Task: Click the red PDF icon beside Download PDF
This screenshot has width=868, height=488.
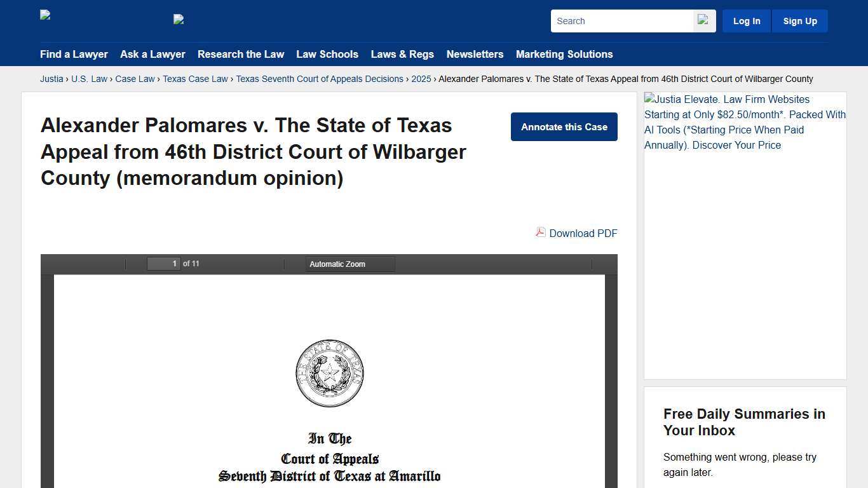Action: pos(539,233)
